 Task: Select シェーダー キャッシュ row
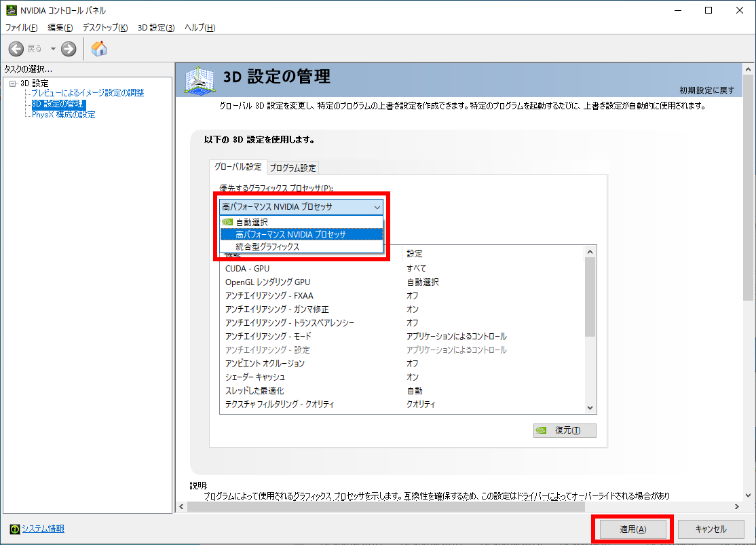402,377
